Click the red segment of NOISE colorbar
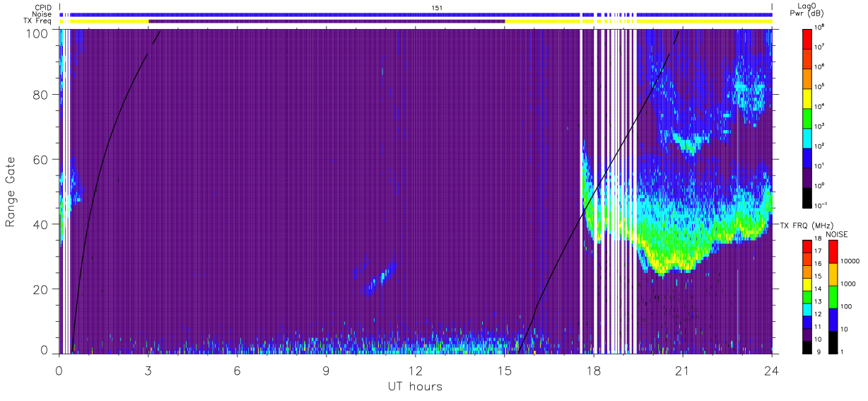Image resolution: width=868 pixels, height=401 pixels. pyautogui.click(x=833, y=252)
